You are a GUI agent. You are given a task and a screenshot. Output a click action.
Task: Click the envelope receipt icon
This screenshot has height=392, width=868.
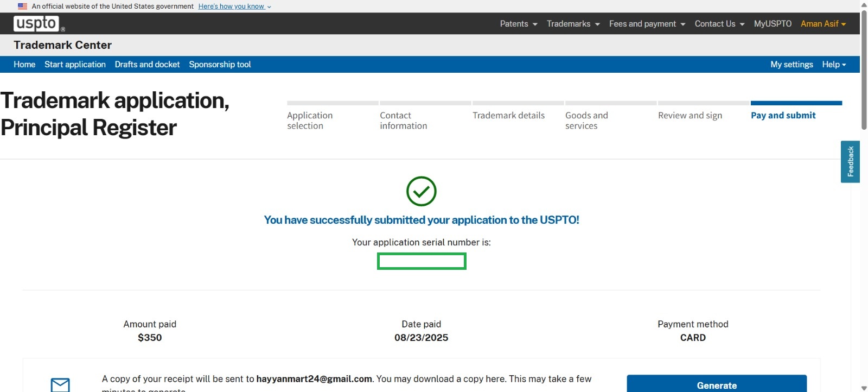point(60,384)
